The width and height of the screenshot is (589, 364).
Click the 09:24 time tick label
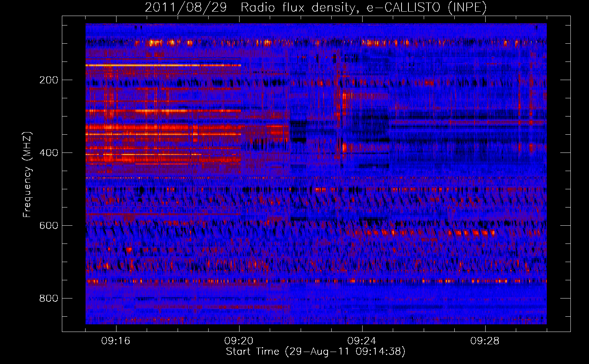pyautogui.click(x=362, y=341)
